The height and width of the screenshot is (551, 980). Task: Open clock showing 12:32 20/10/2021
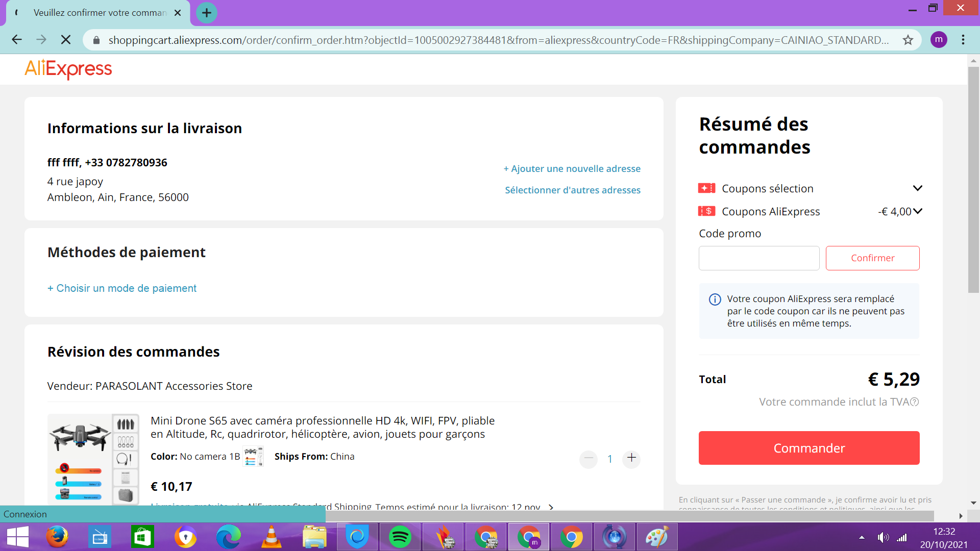pos(944,538)
